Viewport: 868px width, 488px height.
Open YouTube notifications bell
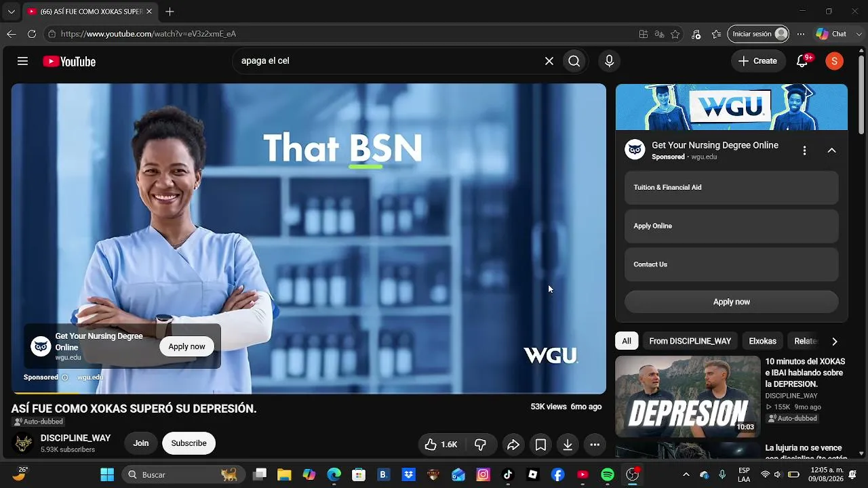[802, 61]
